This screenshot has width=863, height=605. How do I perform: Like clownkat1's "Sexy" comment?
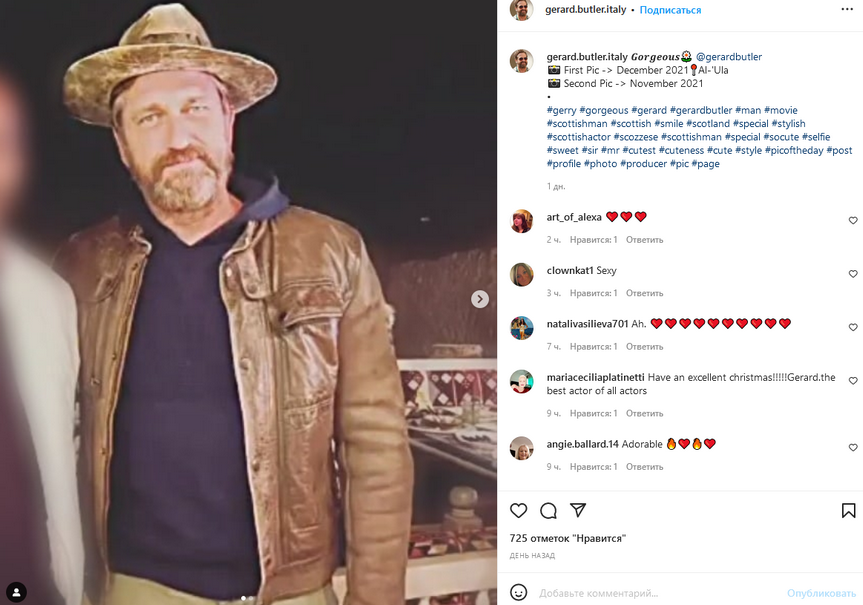(853, 274)
